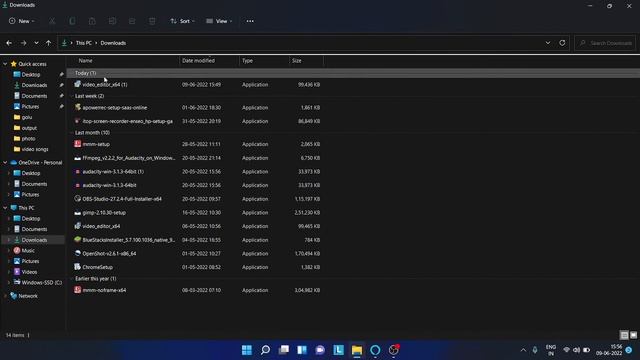Refresh the Downloads folder
This screenshot has height=360, width=640.
[562, 43]
